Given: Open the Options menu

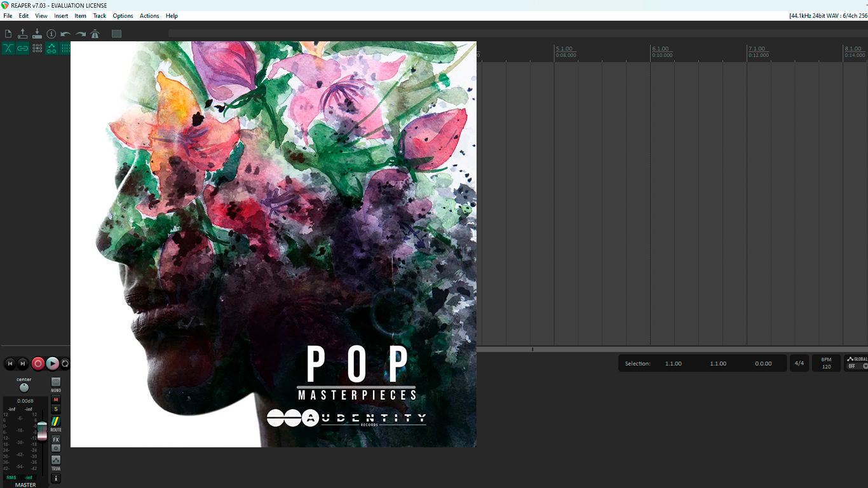Looking at the screenshot, I should [x=123, y=16].
